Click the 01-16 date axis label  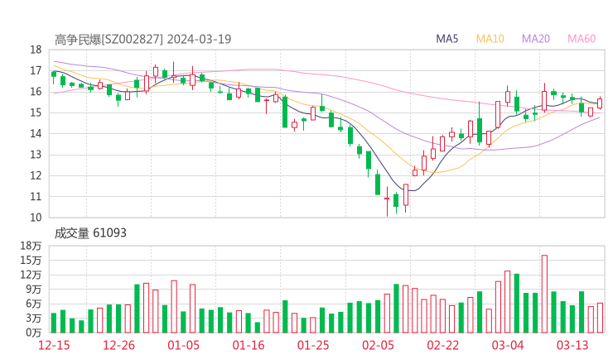pos(249,345)
